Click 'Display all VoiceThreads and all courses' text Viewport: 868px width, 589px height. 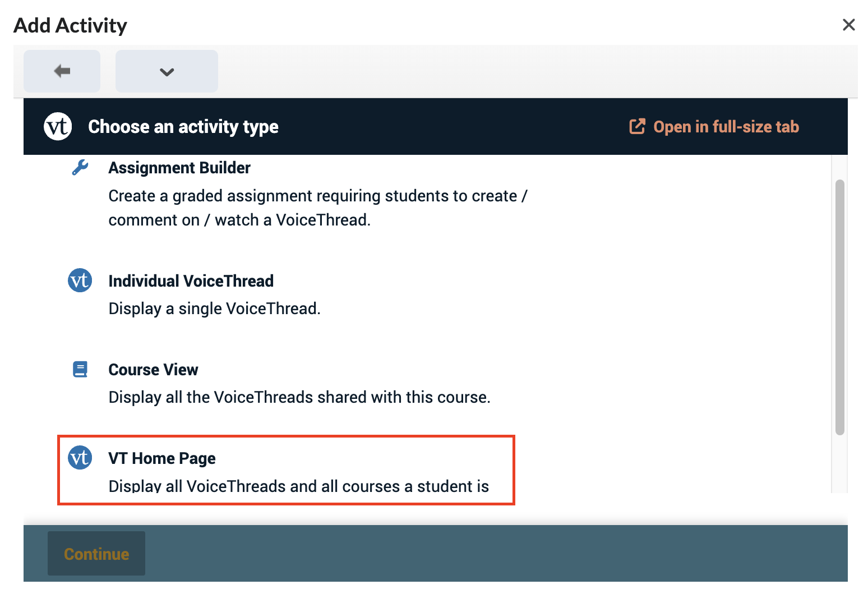coord(299,486)
